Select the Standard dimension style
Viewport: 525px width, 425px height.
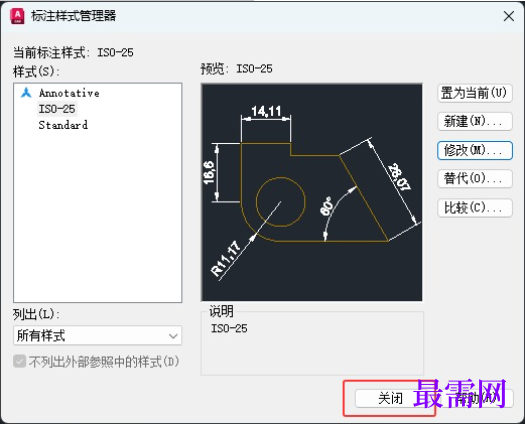(63, 125)
